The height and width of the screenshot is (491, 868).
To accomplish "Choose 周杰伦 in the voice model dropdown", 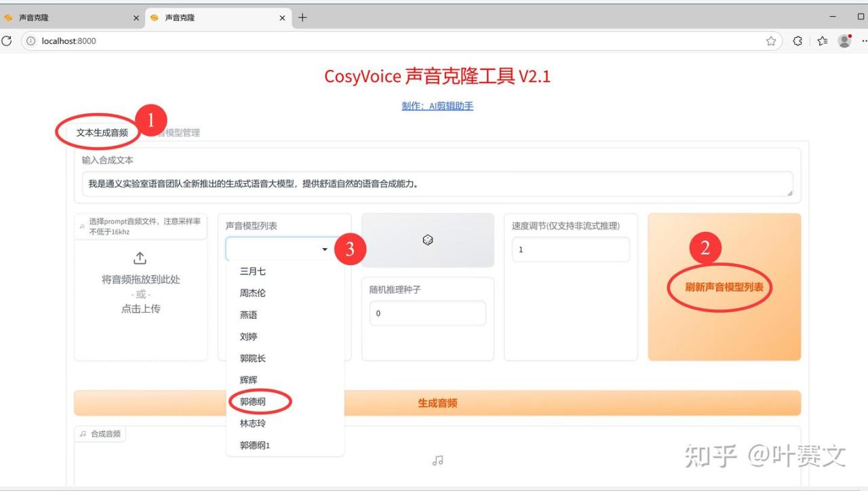I will pos(253,293).
